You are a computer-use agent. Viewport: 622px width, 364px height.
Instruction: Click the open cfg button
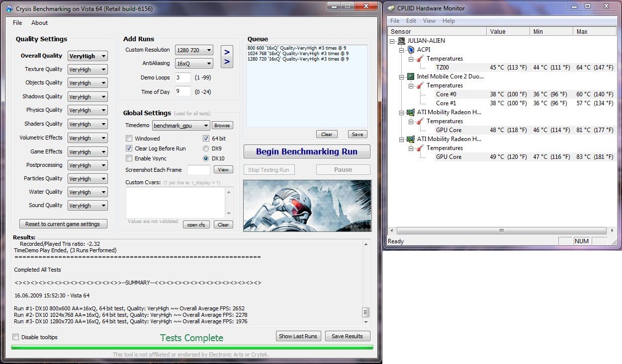click(196, 224)
